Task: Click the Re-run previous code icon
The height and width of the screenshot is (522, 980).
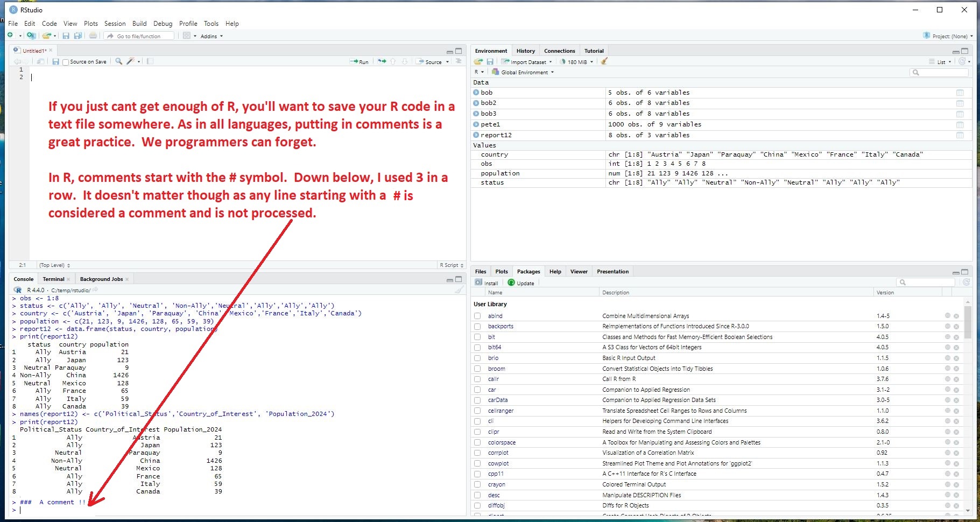Action: pyautogui.click(x=382, y=61)
